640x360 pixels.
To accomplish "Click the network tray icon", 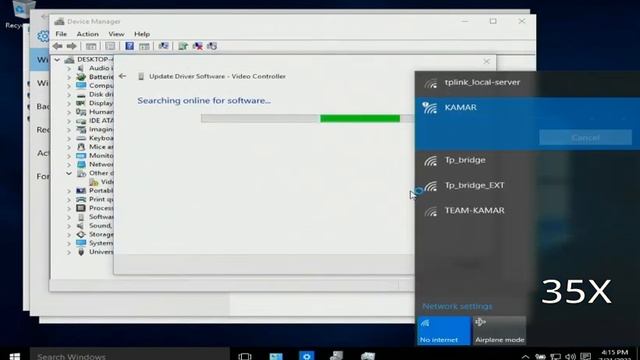I will coord(556,357).
